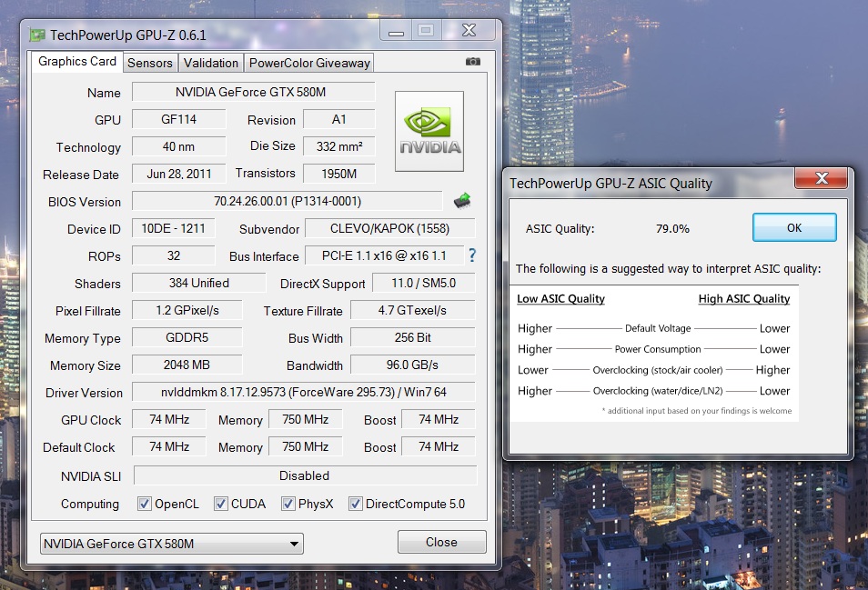Toggle the PhysX checkbox
The width and height of the screenshot is (868, 590).
point(288,504)
